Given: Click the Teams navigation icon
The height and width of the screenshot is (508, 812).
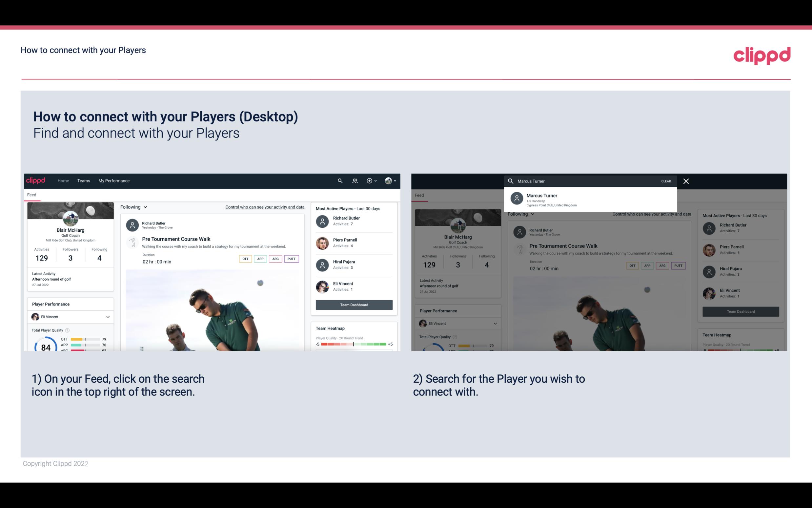Looking at the screenshot, I should pyautogui.click(x=83, y=181).
